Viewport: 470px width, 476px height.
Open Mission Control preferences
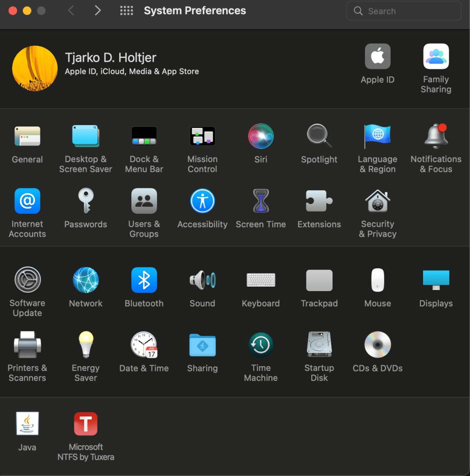[202, 137]
